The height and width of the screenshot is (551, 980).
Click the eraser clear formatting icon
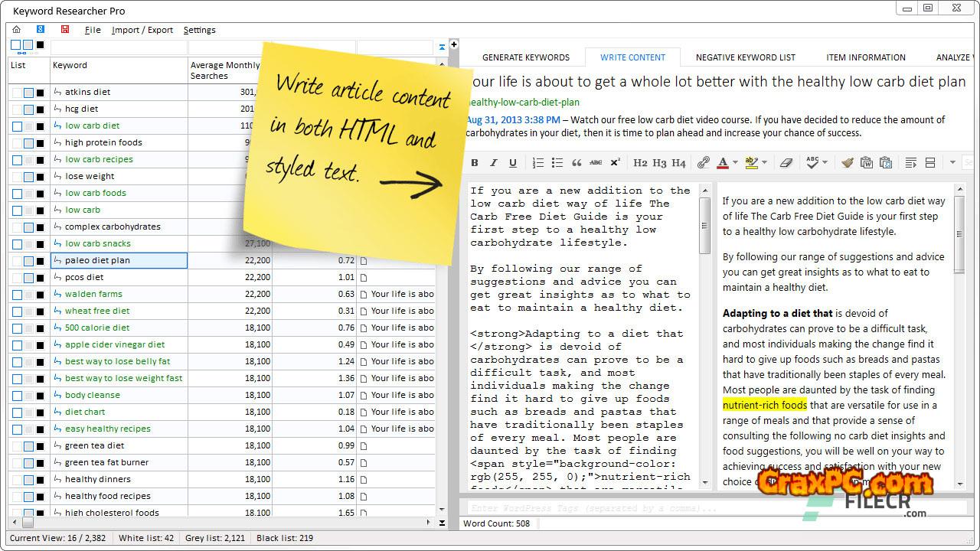point(786,163)
